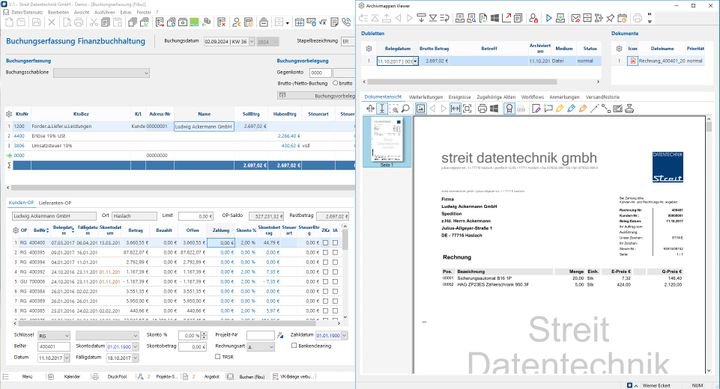This screenshot has height=389, width=720.
Task: Tick ZKz checkbox for row RG 400400
Action: pyautogui.click(x=326, y=242)
